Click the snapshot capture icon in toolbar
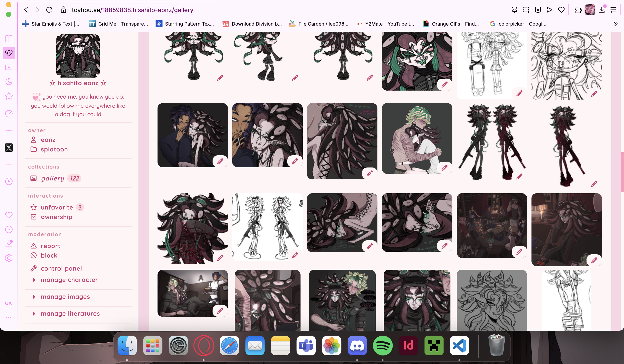 (x=526, y=10)
